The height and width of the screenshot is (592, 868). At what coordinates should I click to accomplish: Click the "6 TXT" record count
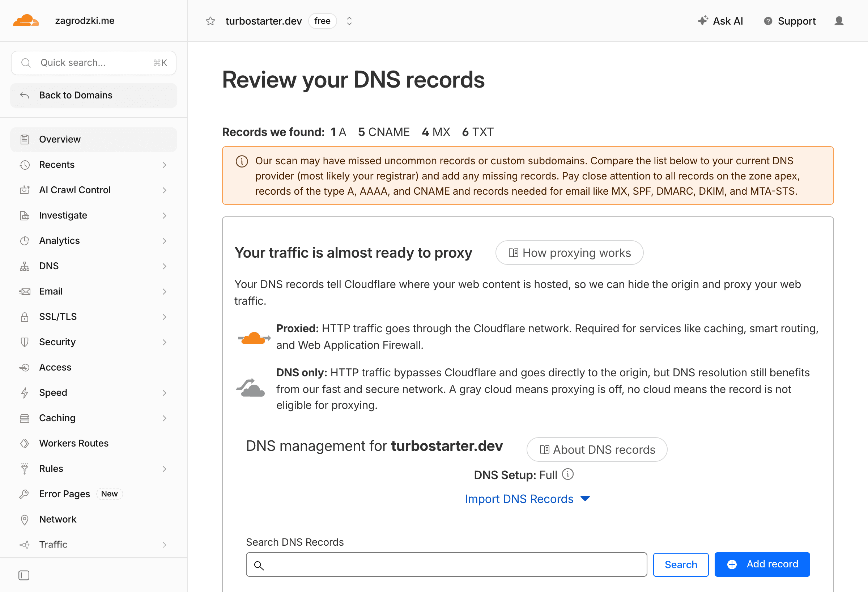[x=478, y=132]
